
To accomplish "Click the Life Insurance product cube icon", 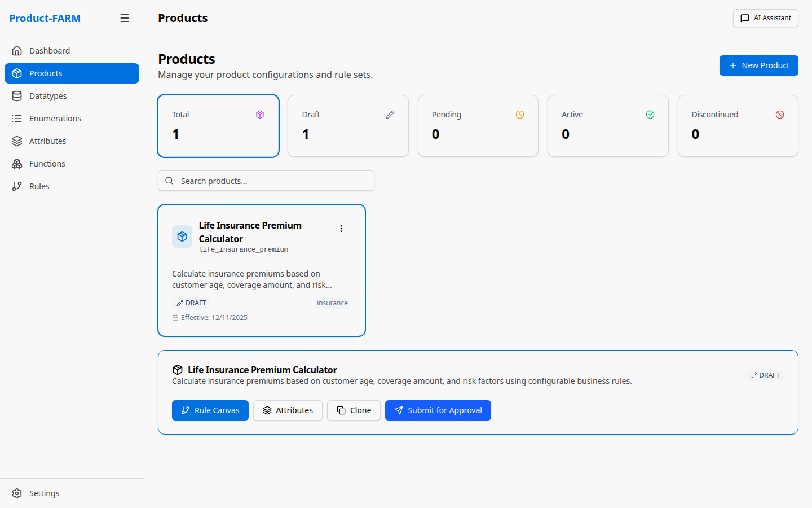I will tap(182, 237).
